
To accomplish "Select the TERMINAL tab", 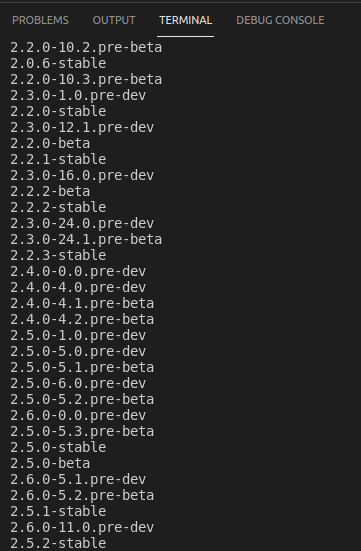I will (x=186, y=20).
